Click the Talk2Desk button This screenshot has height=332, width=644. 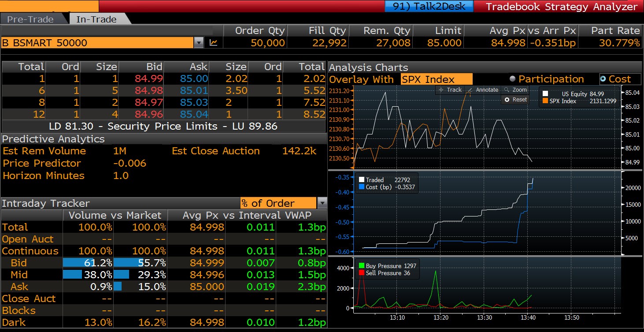tap(428, 7)
